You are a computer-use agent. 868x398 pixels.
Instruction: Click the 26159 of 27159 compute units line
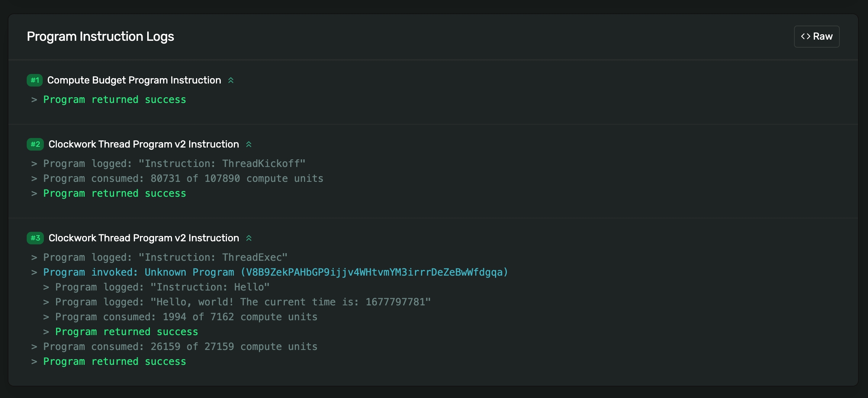(180, 347)
